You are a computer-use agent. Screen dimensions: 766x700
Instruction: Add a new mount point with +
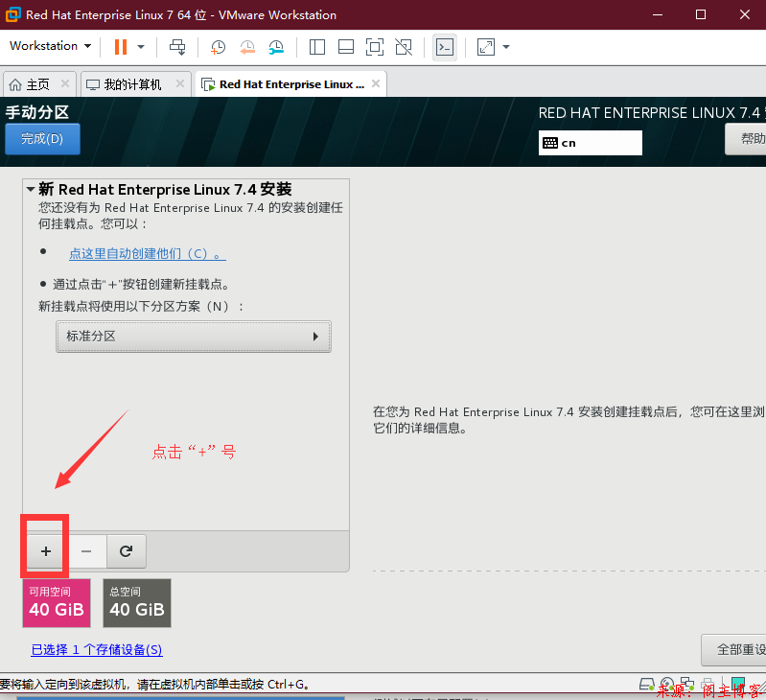tap(45, 551)
